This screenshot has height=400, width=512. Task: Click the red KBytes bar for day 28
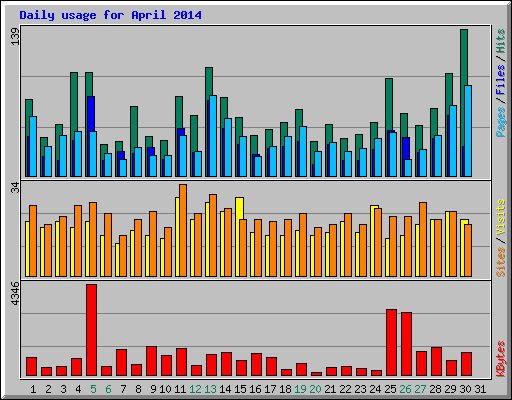click(437, 362)
